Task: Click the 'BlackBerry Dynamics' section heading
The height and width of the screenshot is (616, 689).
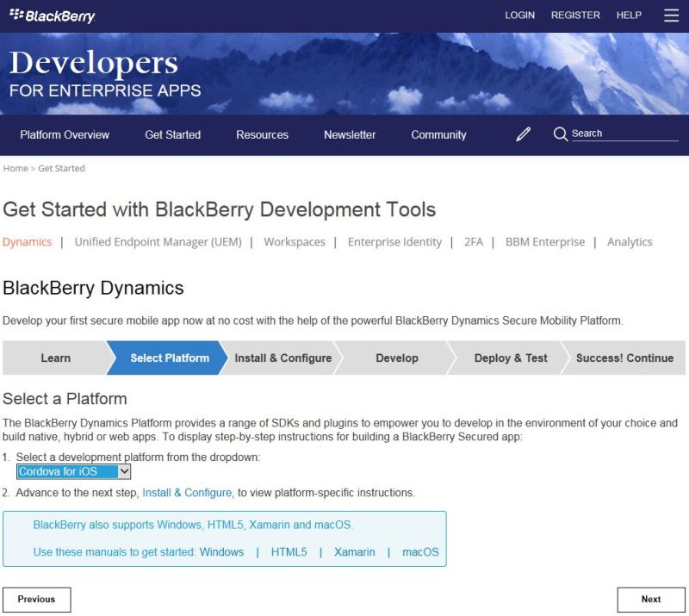Action: [93, 288]
